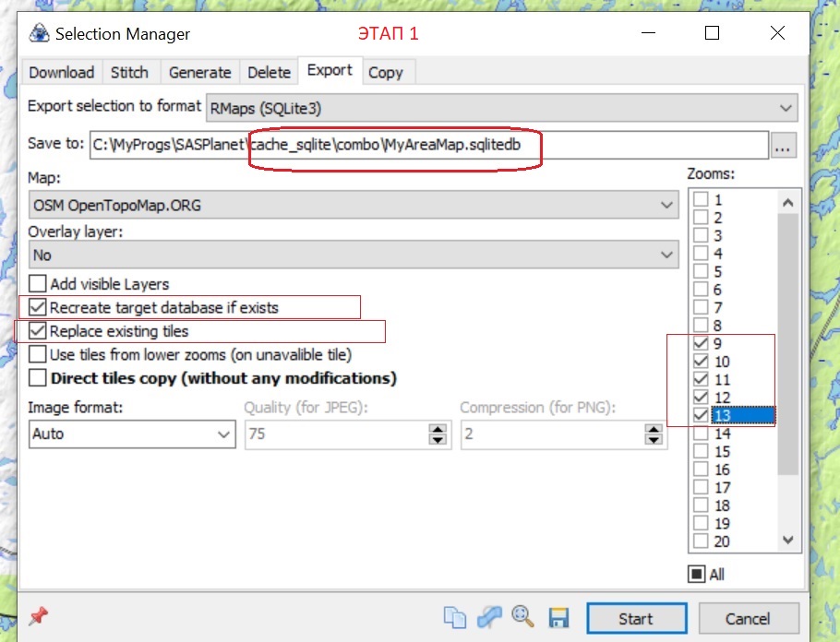This screenshot has width=840, height=642.
Task: Click the Selection Manager title bar app icon
Action: point(39,34)
